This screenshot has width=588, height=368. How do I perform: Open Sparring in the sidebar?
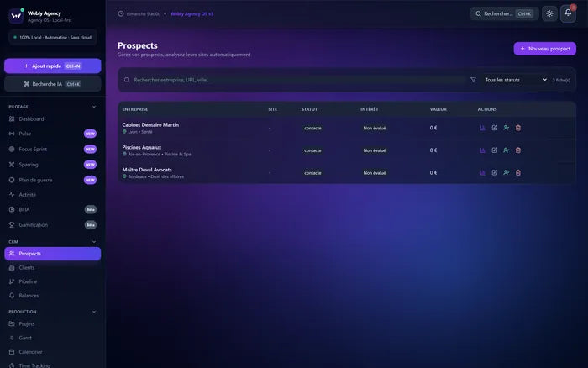coord(52,165)
